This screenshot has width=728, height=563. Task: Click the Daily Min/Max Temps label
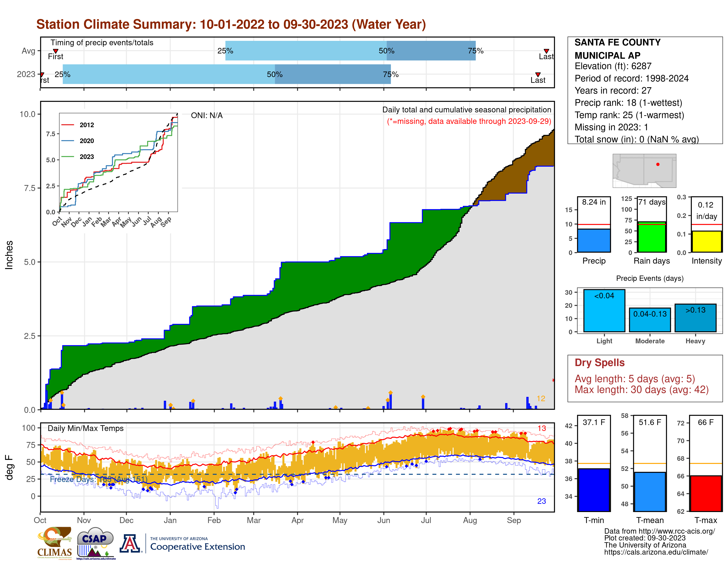85,428
